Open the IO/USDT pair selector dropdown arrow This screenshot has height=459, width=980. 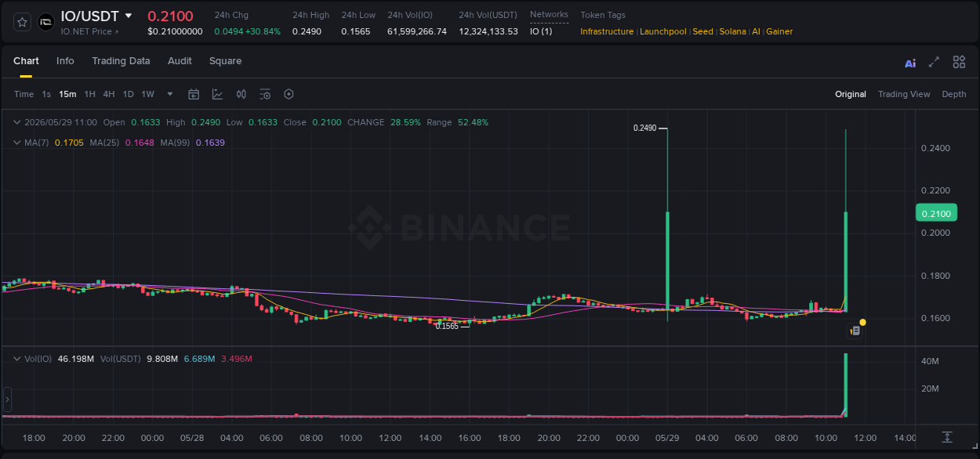pyautogui.click(x=129, y=16)
